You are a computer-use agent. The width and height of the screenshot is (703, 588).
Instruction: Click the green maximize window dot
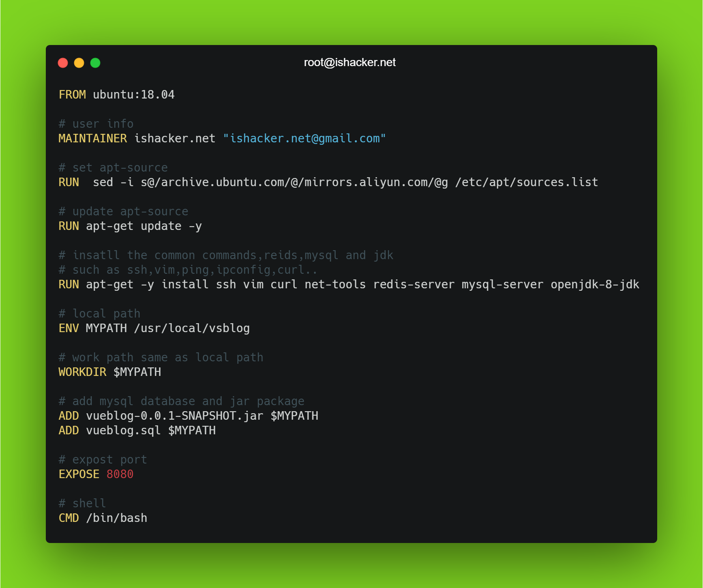(95, 63)
